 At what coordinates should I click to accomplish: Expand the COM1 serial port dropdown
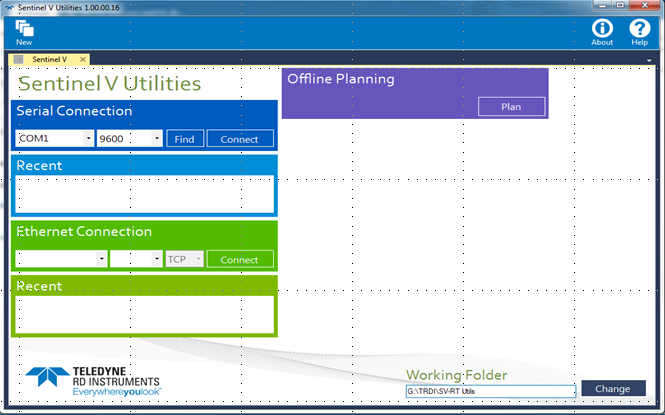[88, 139]
